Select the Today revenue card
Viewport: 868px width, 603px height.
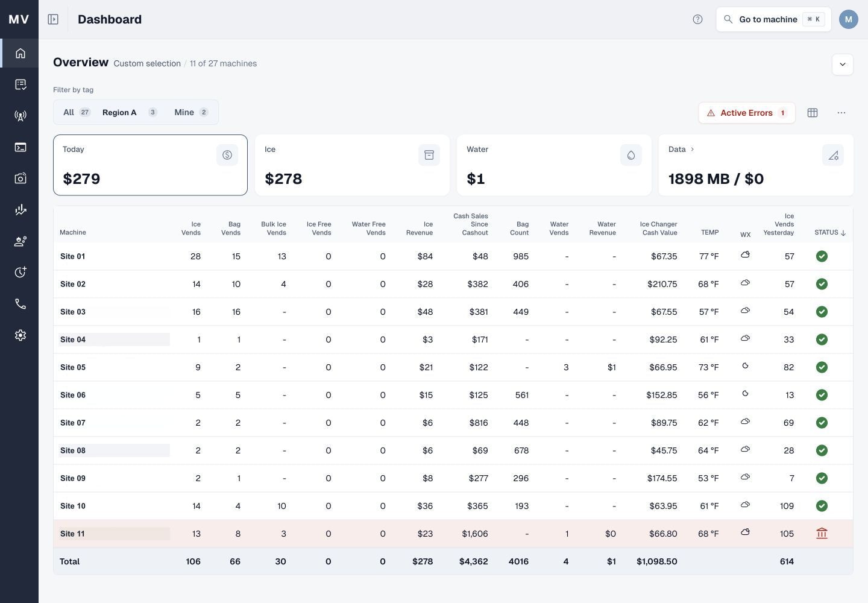point(150,165)
